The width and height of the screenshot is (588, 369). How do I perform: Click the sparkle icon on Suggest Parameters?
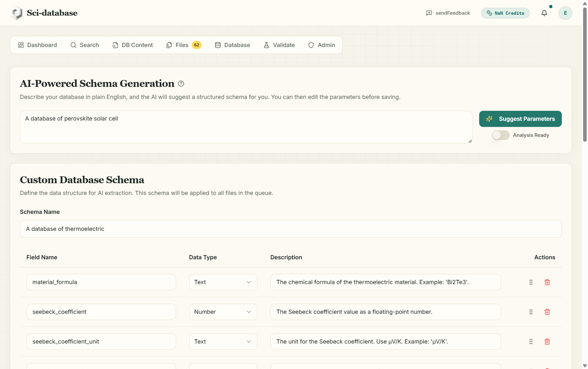click(x=489, y=119)
